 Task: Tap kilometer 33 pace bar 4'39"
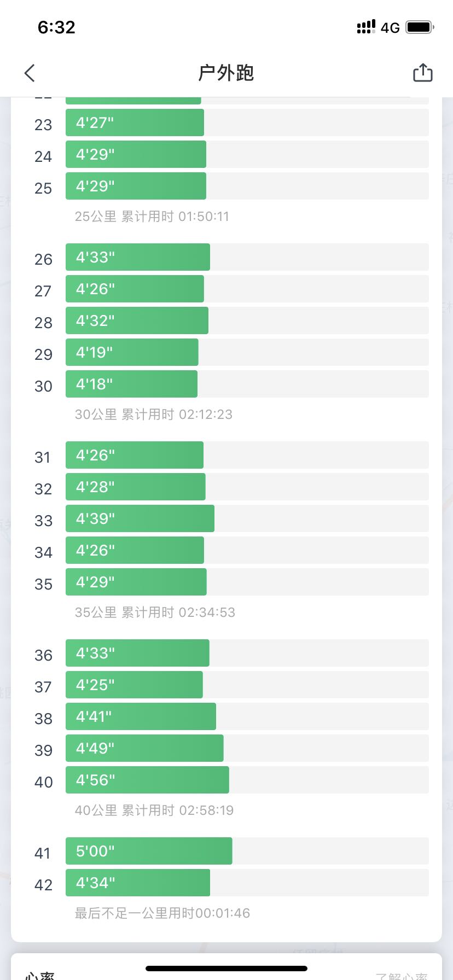click(140, 518)
